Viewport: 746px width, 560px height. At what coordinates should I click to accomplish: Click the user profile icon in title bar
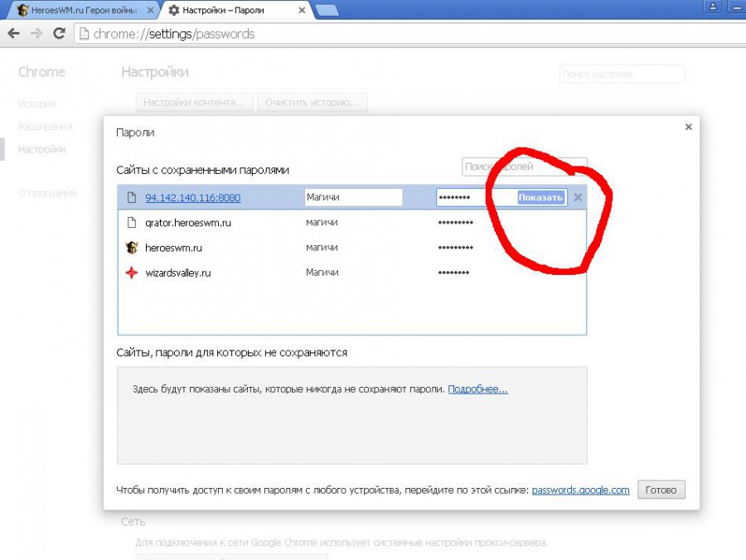click(x=713, y=7)
